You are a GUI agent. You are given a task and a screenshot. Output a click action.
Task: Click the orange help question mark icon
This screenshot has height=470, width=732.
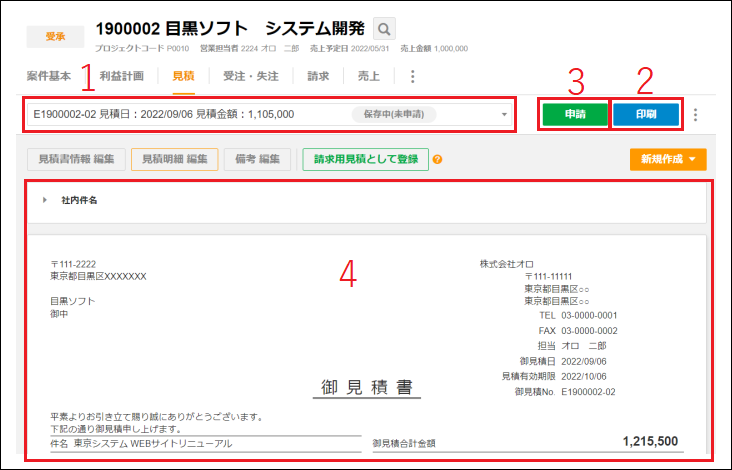pyautogui.click(x=437, y=160)
